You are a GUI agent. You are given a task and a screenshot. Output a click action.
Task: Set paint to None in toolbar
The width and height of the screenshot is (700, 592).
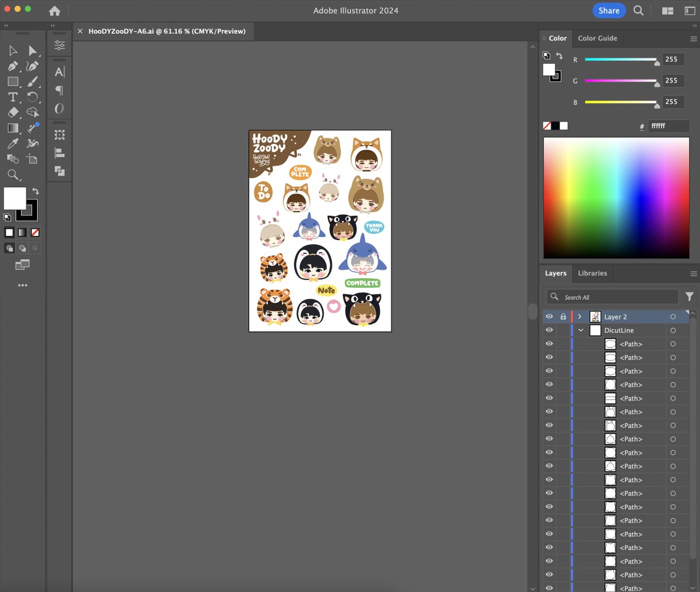[35, 232]
